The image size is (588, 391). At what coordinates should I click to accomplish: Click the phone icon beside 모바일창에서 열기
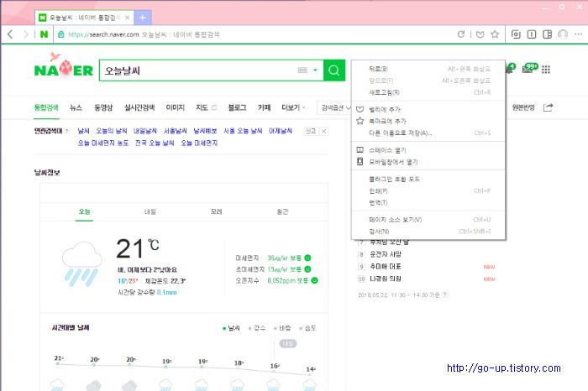(x=360, y=161)
